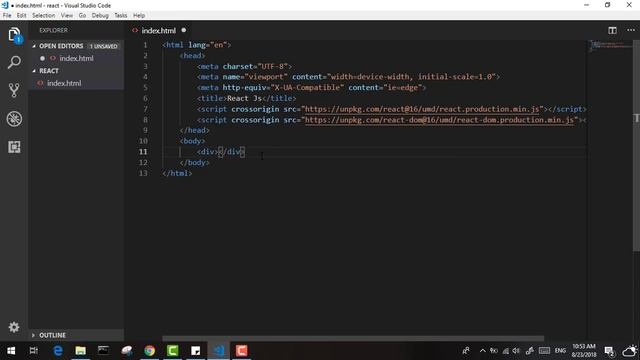Open the Extensions view
Screen dimensions: 640x360
click(x=14, y=147)
